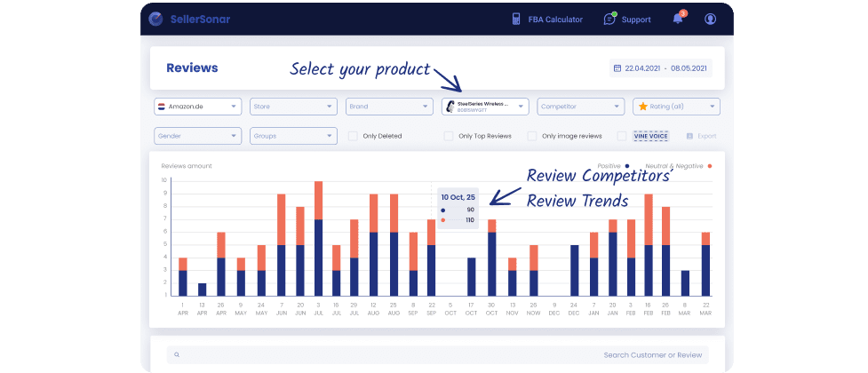868x373 pixels.
Task: Check the Only image reviews box
Action: [x=532, y=136]
